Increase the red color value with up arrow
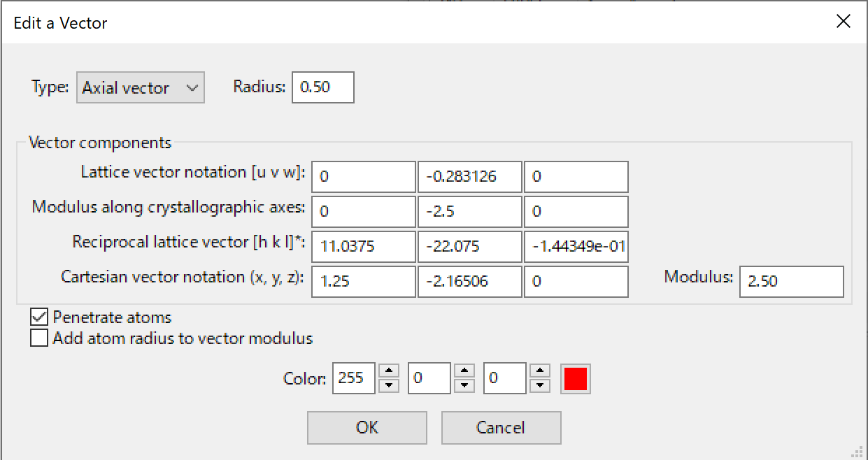Viewport: 868px width, 460px height. 387,371
